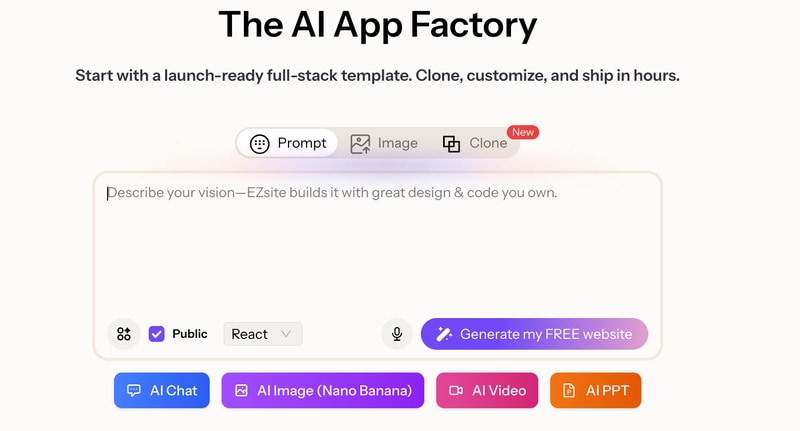Open AI Image (Nano Banana) button
800x431 pixels.
tap(323, 391)
